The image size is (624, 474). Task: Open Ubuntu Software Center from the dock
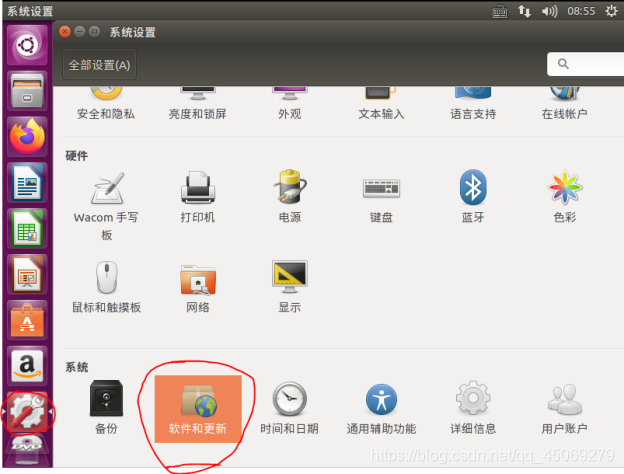27,320
